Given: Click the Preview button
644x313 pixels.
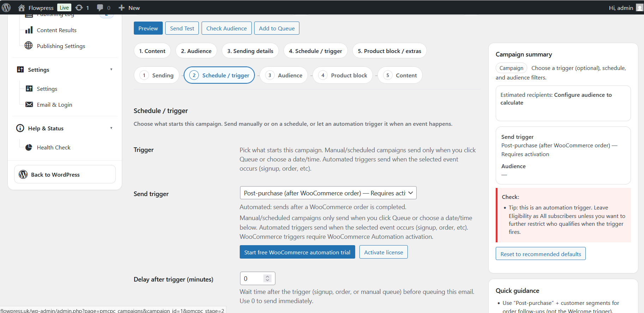Looking at the screenshot, I should [x=148, y=28].
